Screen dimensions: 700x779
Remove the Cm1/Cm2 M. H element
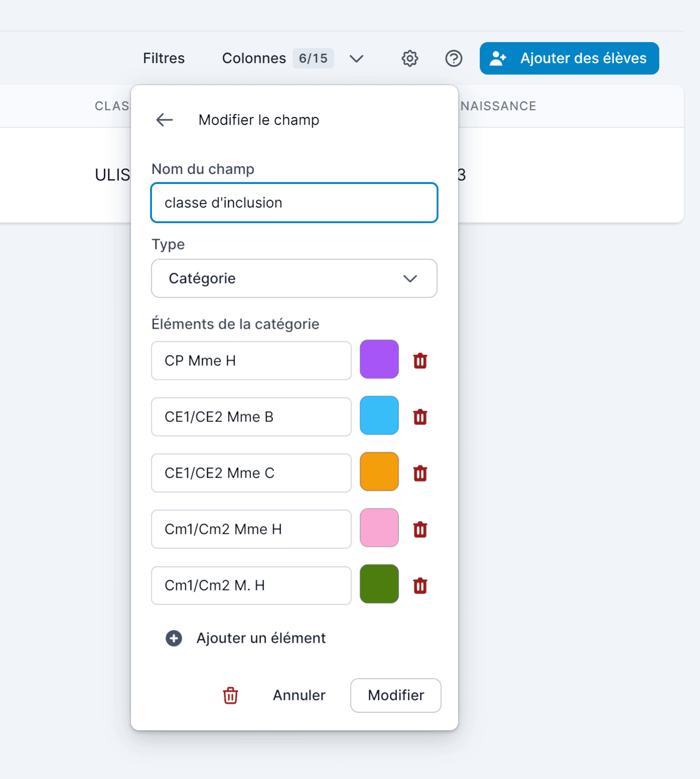420,585
